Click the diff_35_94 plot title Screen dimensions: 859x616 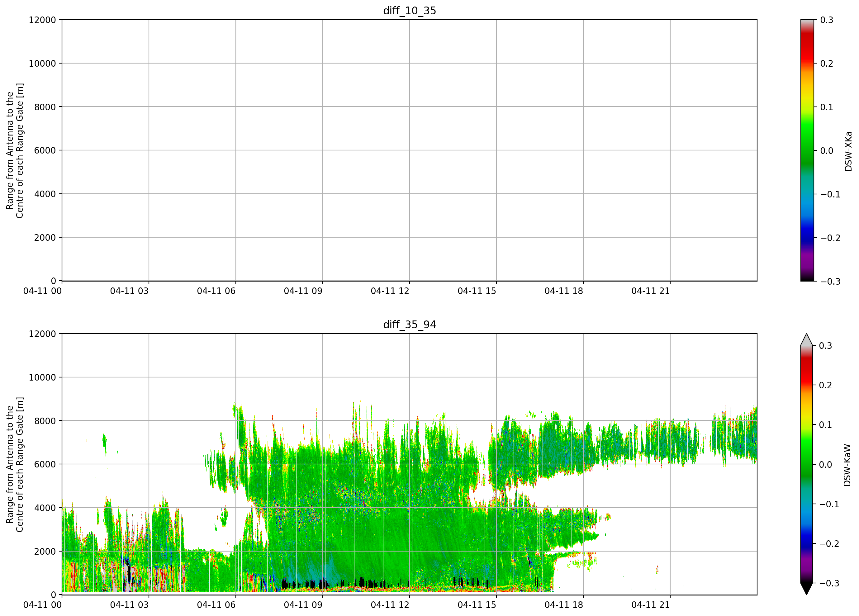(410, 325)
